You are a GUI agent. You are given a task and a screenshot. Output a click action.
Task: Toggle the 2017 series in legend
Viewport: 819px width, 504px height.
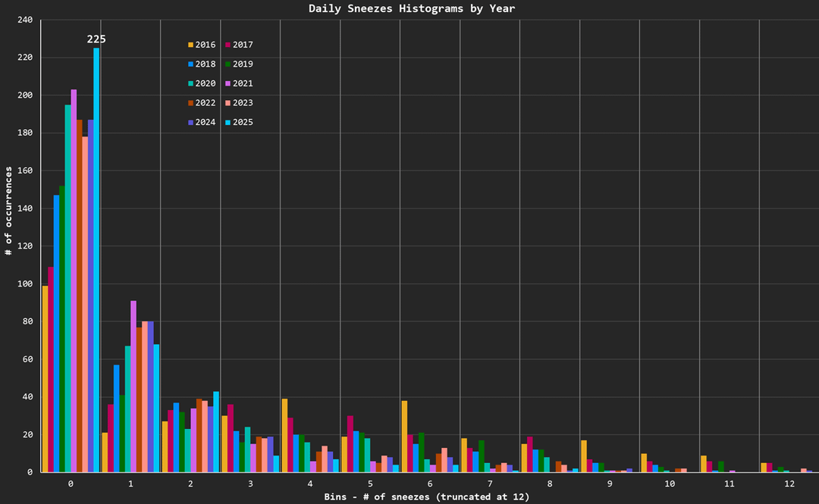pos(243,45)
